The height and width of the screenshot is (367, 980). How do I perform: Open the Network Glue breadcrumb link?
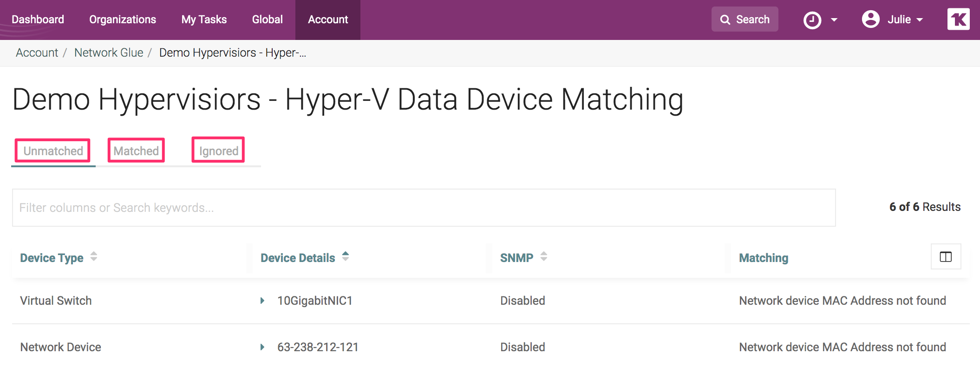click(109, 52)
